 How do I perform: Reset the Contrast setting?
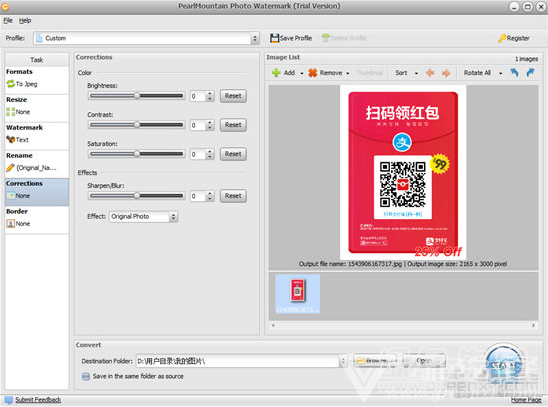(233, 125)
